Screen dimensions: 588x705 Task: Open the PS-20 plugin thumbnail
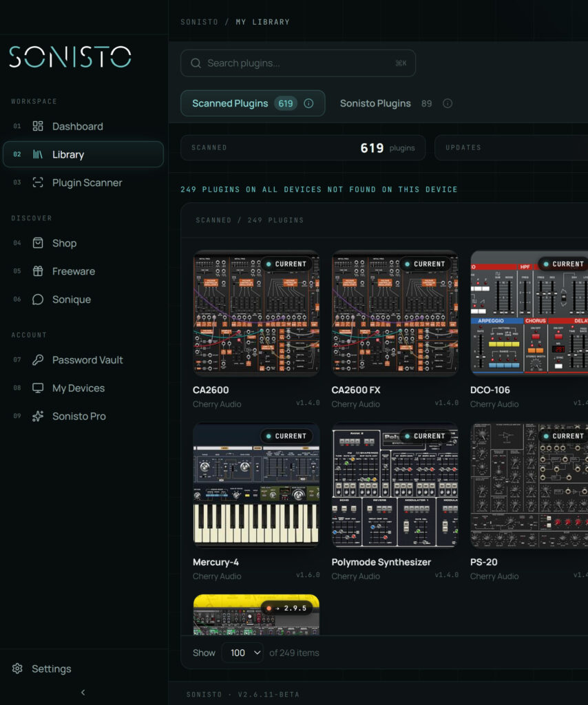pos(529,485)
